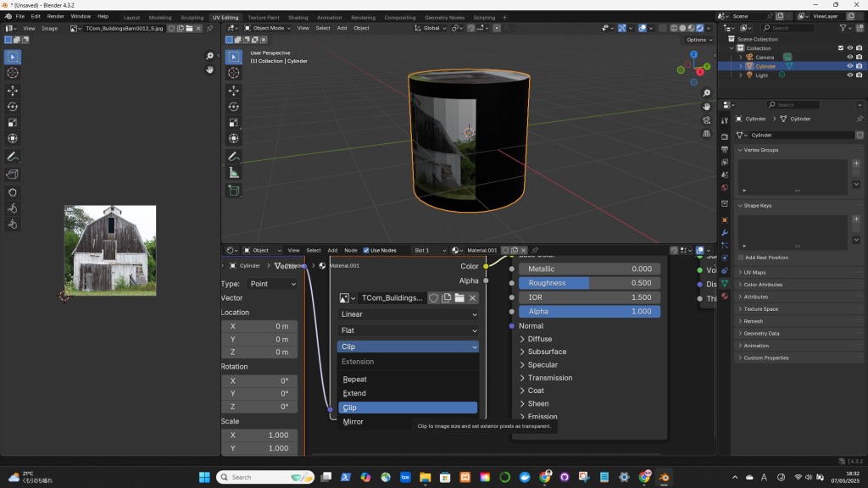Viewport: 868px width, 488px height.
Task: Enable the Add Rest Position checkbox
Action: [741, 258]
